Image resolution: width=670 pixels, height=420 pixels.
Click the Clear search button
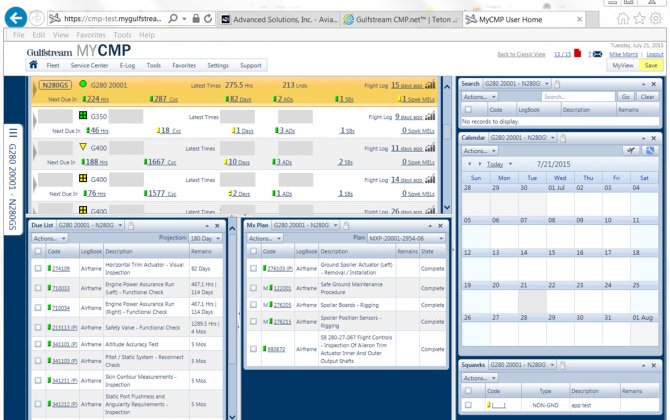647,97
